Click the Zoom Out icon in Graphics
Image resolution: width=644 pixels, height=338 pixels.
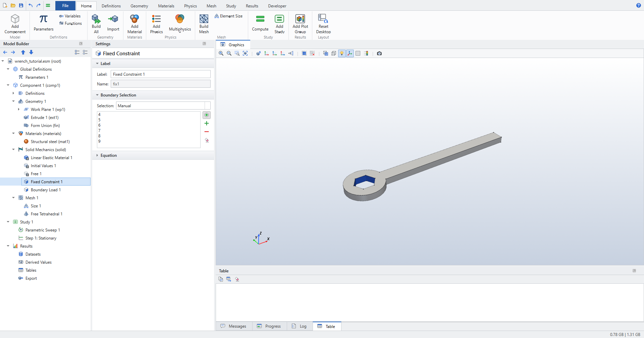tap(229, 54)
